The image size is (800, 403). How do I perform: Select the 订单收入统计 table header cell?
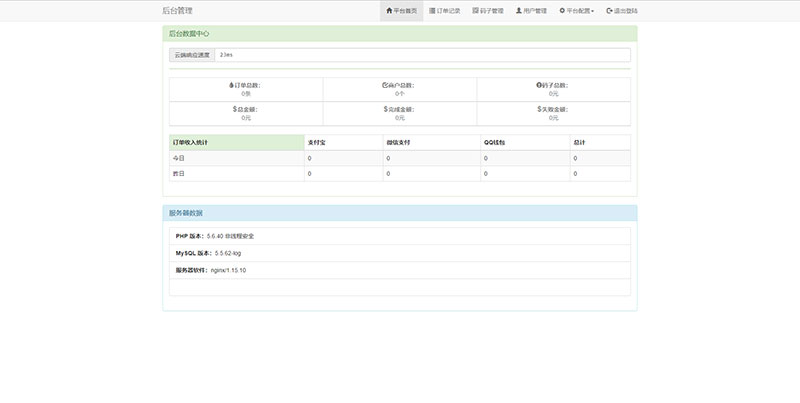[236, 142]
